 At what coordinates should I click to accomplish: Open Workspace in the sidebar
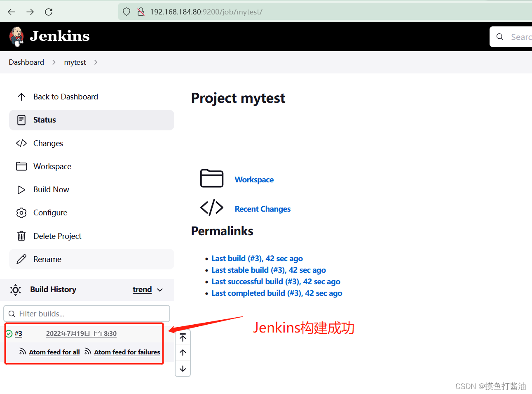(91, 166)
